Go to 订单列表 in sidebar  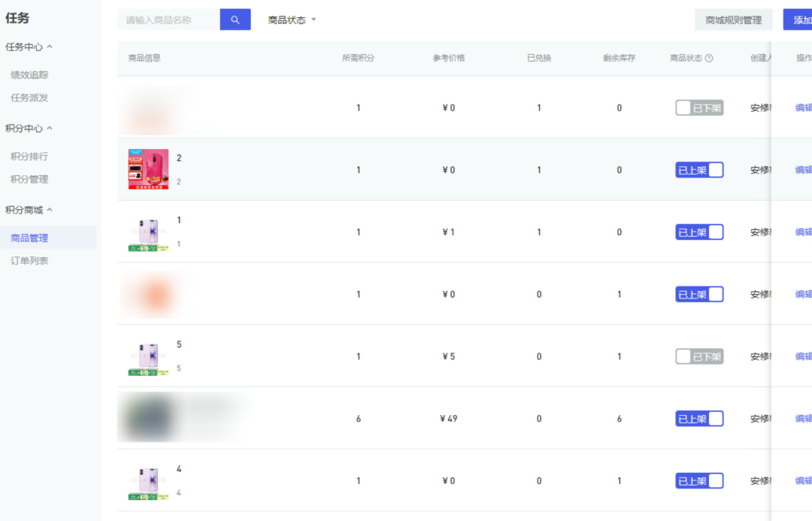tap(29, 261)
